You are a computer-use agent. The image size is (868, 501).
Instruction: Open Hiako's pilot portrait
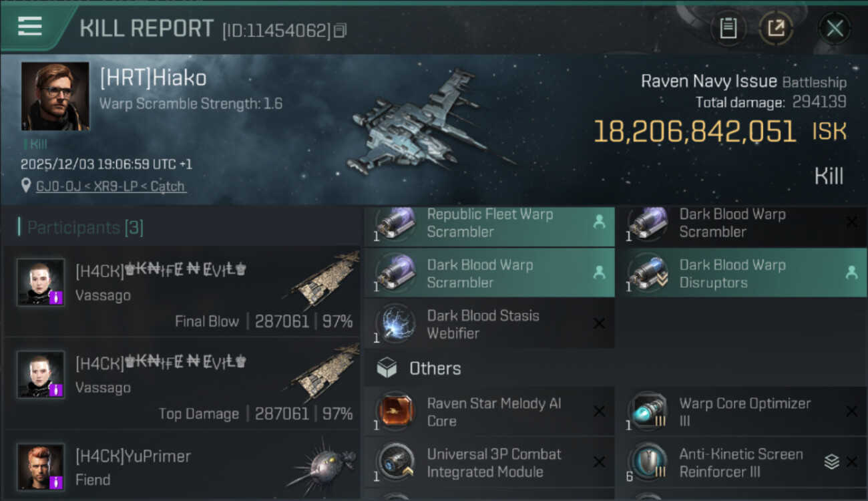(x=55, y=96)
